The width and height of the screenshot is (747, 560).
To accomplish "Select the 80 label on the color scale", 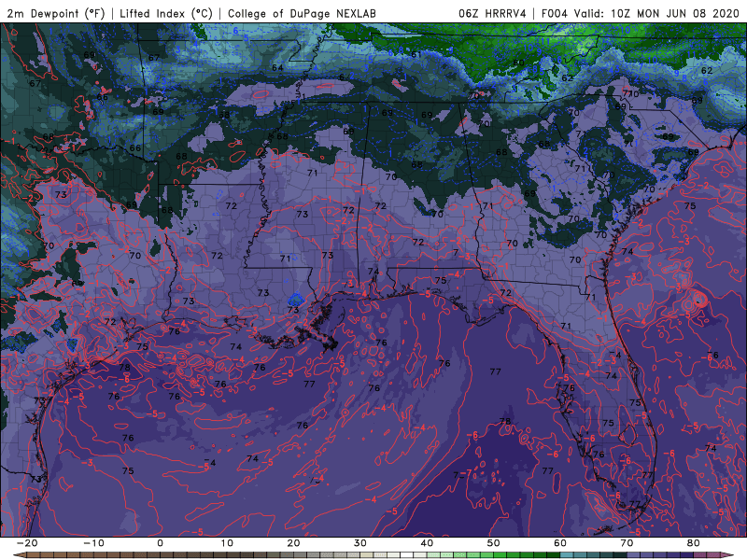I will tap(694, 543).
